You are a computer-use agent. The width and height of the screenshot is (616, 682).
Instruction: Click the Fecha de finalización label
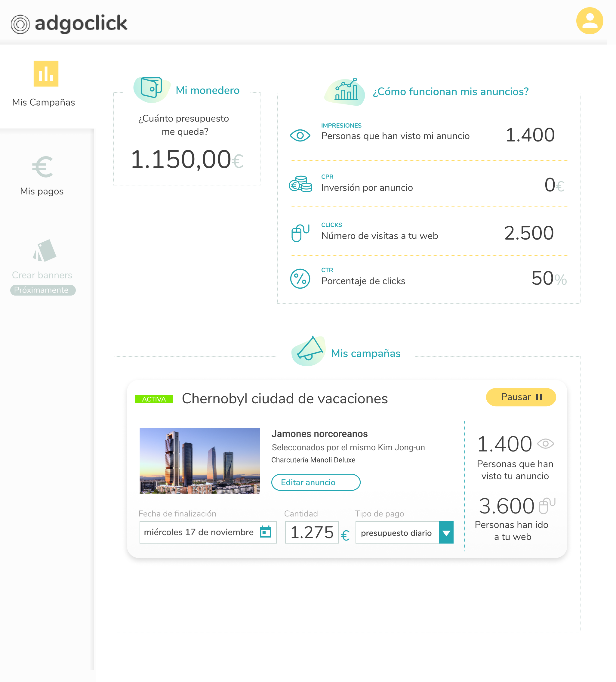pos(177,513)
